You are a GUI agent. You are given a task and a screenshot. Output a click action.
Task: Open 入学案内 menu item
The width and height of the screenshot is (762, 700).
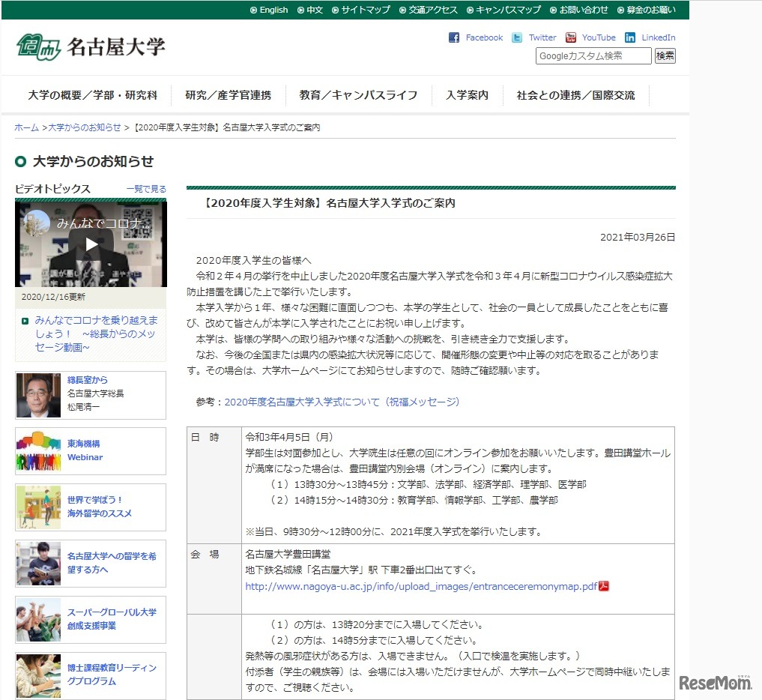(467, 95)
